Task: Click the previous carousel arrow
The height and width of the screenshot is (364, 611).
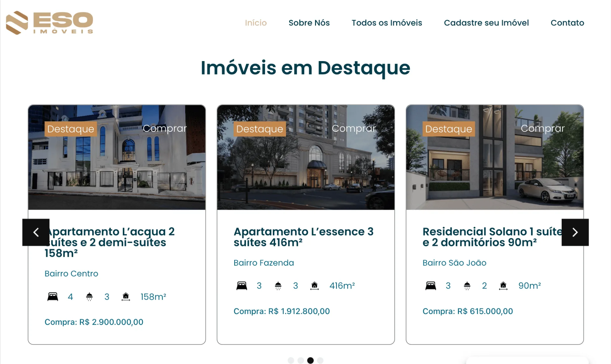Action: click(36, 232)
